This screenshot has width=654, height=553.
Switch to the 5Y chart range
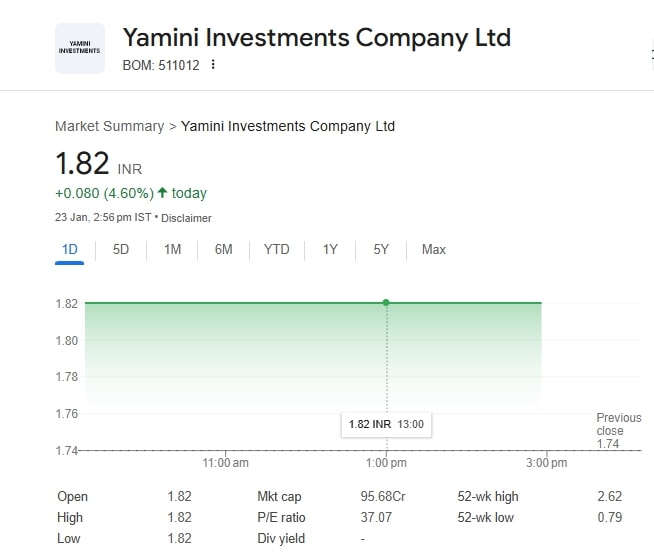381,249
